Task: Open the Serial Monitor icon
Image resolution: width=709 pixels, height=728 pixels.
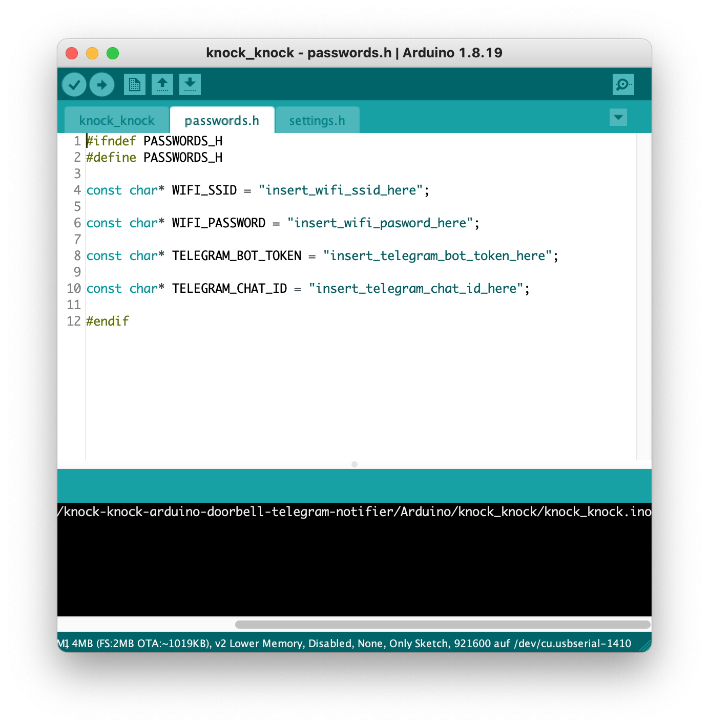Action: coord(623,84)
